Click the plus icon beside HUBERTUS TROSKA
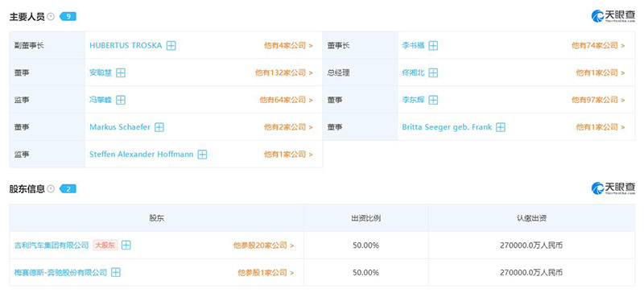 [171, 46]
